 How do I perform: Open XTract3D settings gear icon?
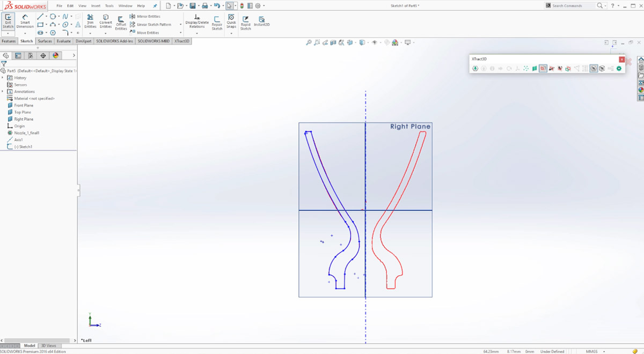[619, 68]
